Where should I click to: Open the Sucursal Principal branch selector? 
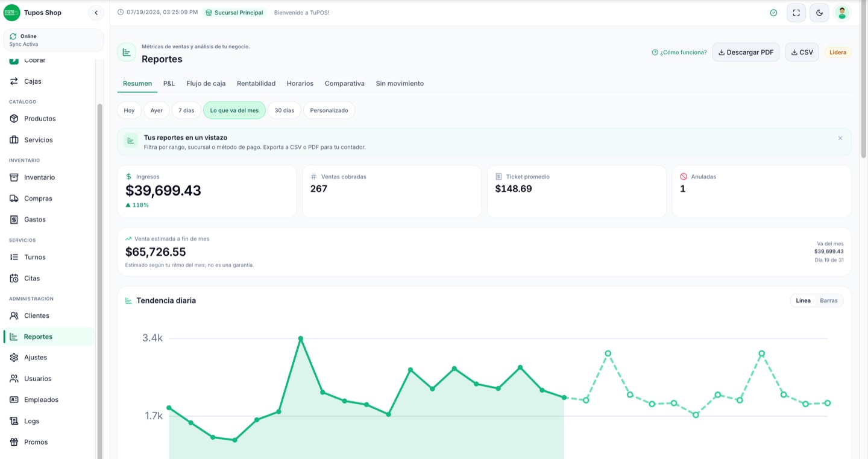pyautogui.click(x=234, y=13)
